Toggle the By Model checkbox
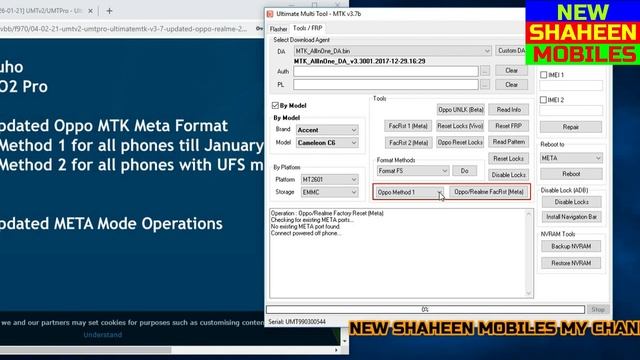The width and height of the screenshot is (640, 360). click(276, 105)
